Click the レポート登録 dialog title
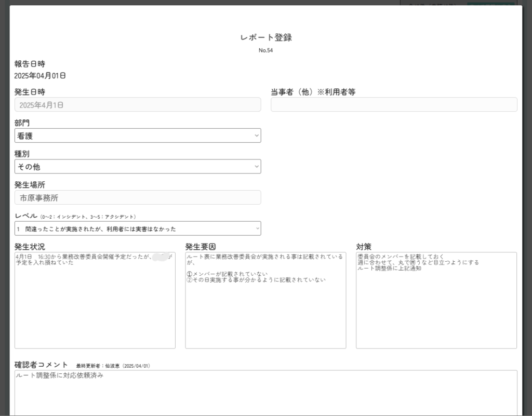 click(265, 37)
